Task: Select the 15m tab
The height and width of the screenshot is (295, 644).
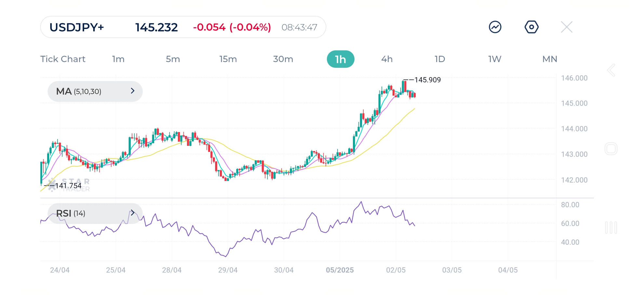Action: [228, 59]
